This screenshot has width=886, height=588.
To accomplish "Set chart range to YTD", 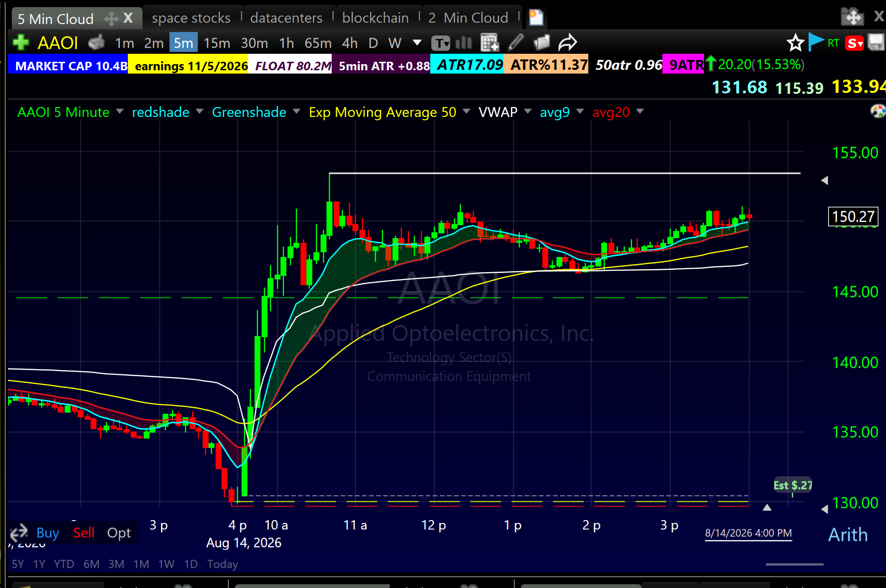I will (x=64, y=564).
